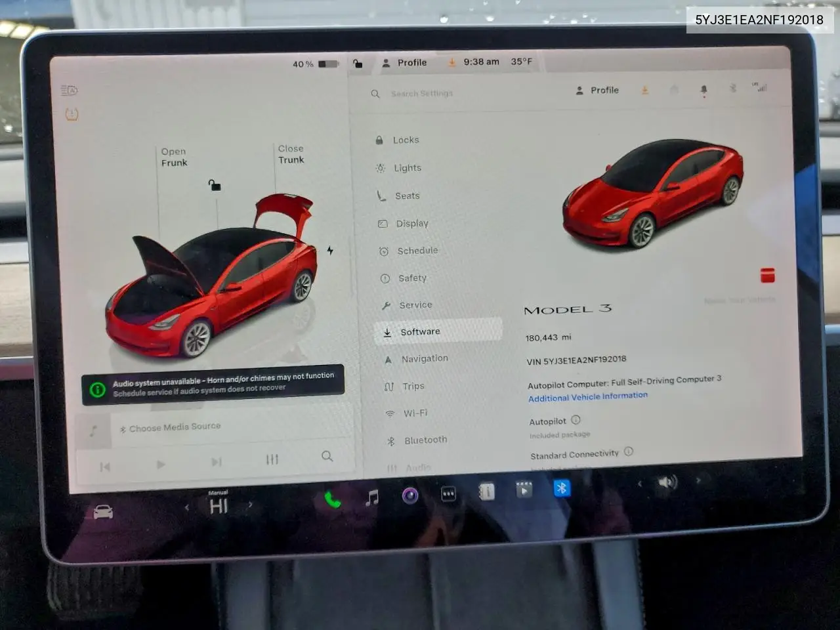Open the Theater video app icon
Image resolution: width=840 pixels, height=630 pixels.
(x=524, y=490)
